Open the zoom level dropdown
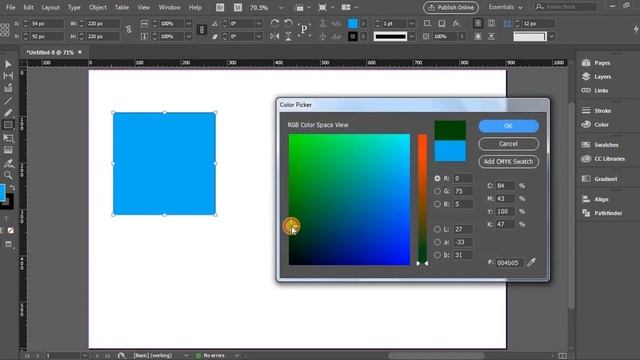 (281, 8)
